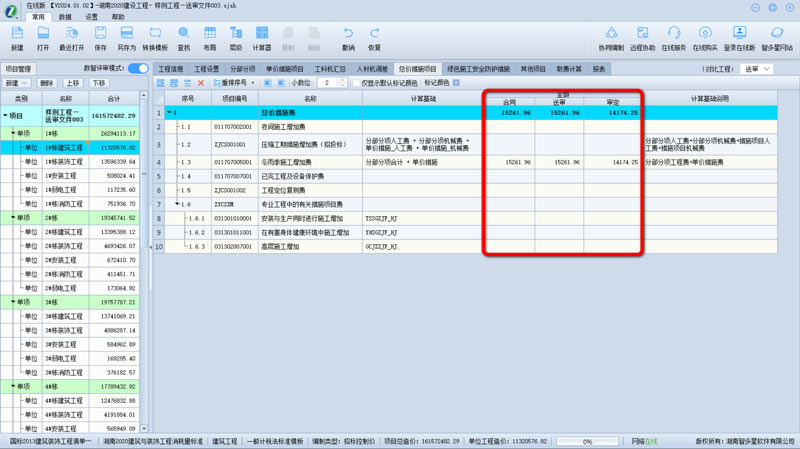
Task: Collapse row 1.6 专业工程 tree node
Action: tap(178, 204)
